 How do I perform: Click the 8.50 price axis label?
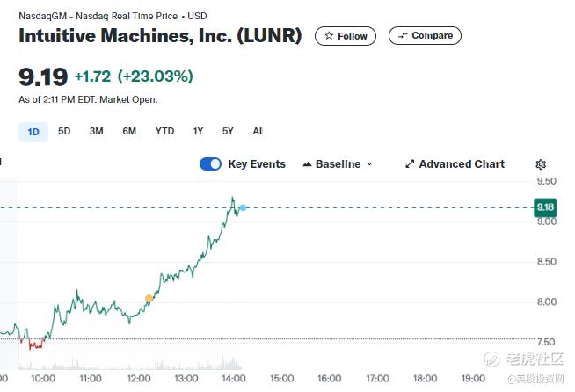[x=546, y=262]
